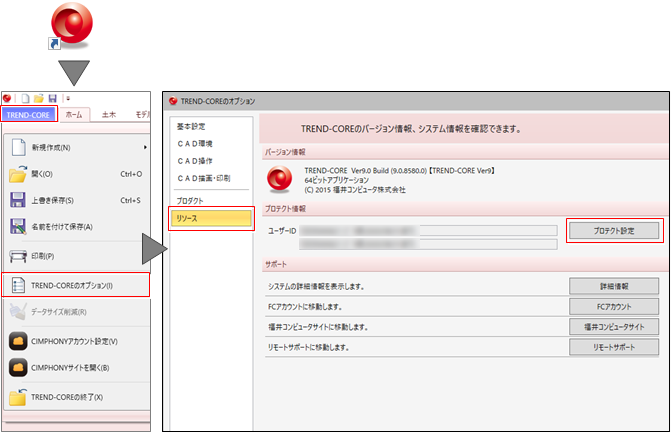The image size is (671, 433).
Task: Select 印刷(P) menu entry text
Action: [42, 256]
